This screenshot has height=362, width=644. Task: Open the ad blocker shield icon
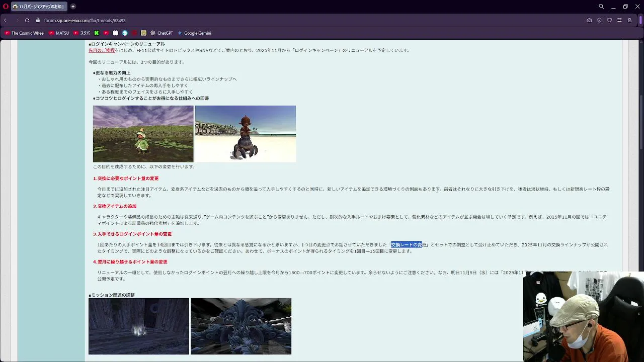pyautogui.click(x=599, y=20)
